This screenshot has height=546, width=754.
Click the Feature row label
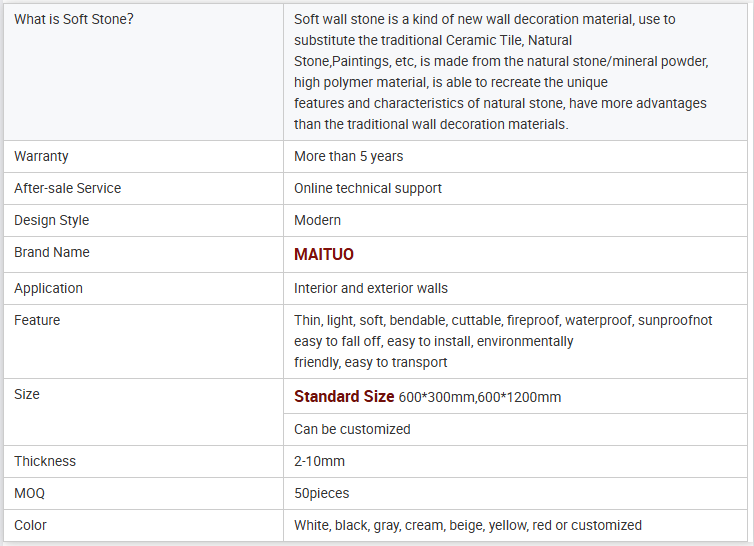tap(37, 320)
